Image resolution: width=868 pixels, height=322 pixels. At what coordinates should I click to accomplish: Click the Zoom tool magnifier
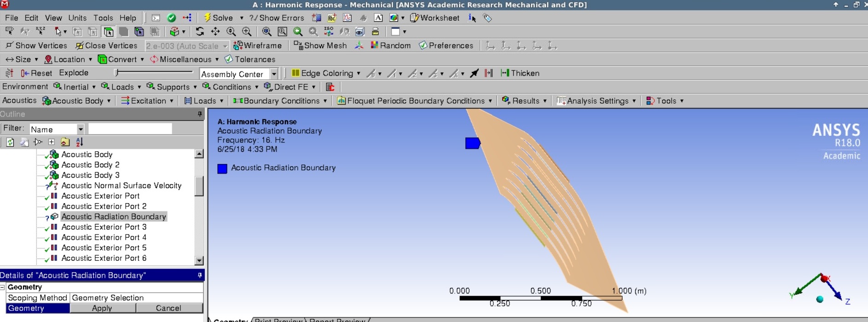pos(231,32)
